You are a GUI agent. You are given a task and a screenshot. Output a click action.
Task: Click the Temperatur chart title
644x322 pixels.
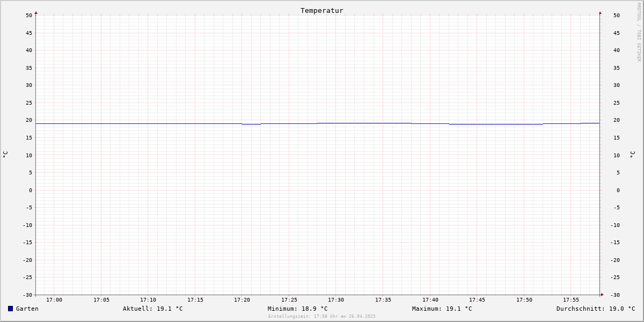321,11
